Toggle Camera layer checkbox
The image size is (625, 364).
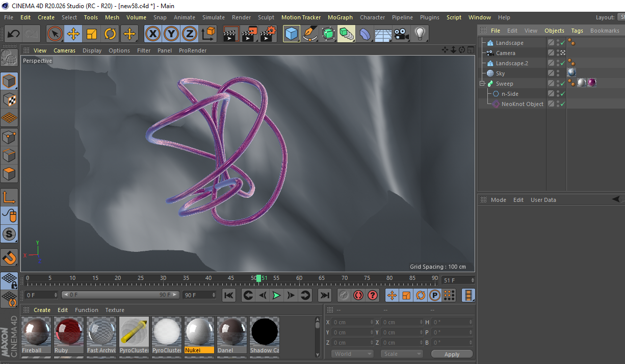[x=551, y=53]
